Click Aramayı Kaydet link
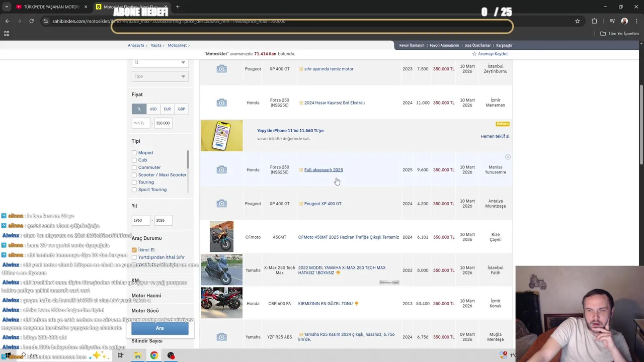The image size is (644, 362). pyautogui.click(x=493, y=54)
